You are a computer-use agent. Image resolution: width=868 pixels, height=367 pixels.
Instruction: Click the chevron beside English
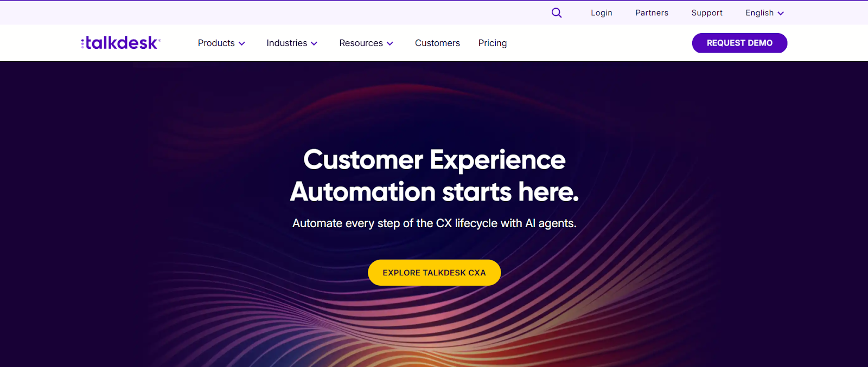coord(781,13)
